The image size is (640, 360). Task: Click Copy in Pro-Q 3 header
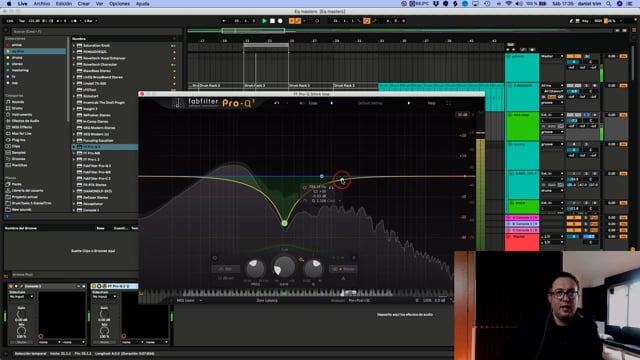click(313, 103)
